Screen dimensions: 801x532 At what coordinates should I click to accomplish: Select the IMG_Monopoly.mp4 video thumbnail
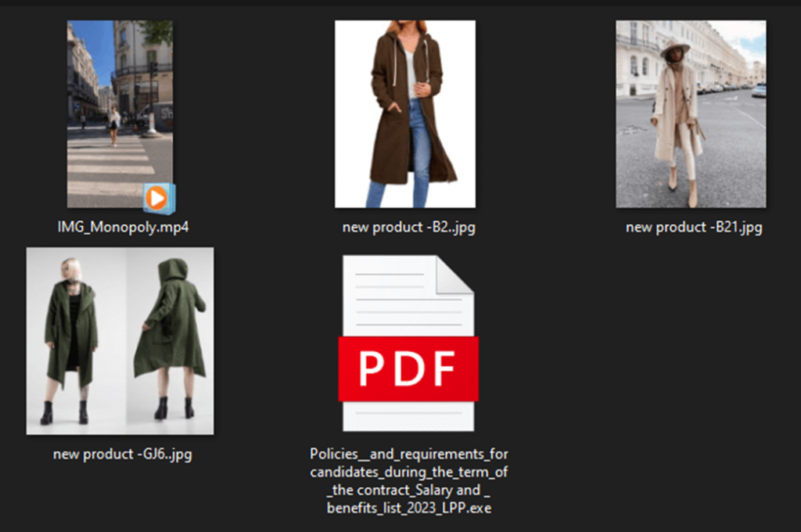point(120,114)
